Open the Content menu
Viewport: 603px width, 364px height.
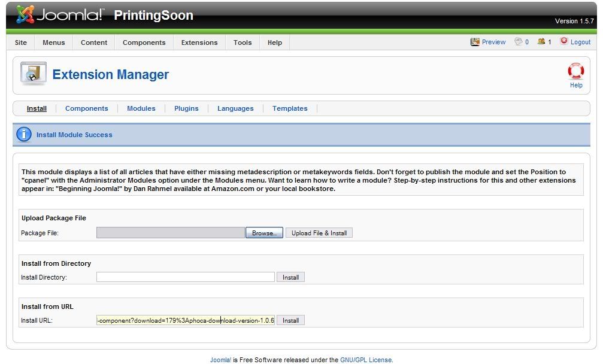pyautogui.click(x=94, y=43)
